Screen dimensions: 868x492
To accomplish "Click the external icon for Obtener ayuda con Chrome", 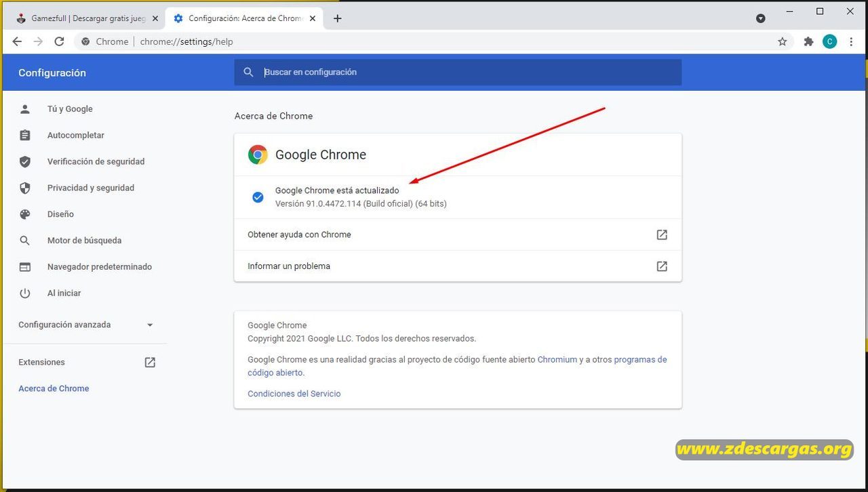I will pos(662,234).
